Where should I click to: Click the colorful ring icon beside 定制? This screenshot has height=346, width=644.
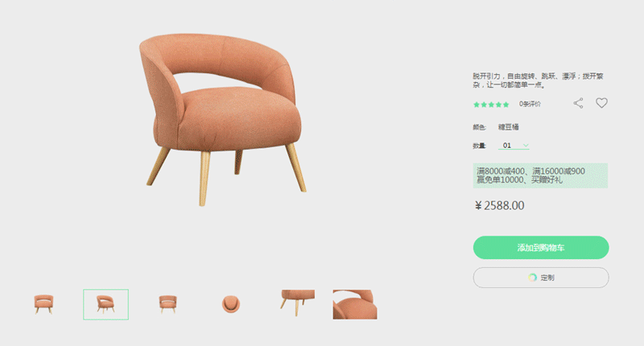pyautogui.click(x=532, y=278)
